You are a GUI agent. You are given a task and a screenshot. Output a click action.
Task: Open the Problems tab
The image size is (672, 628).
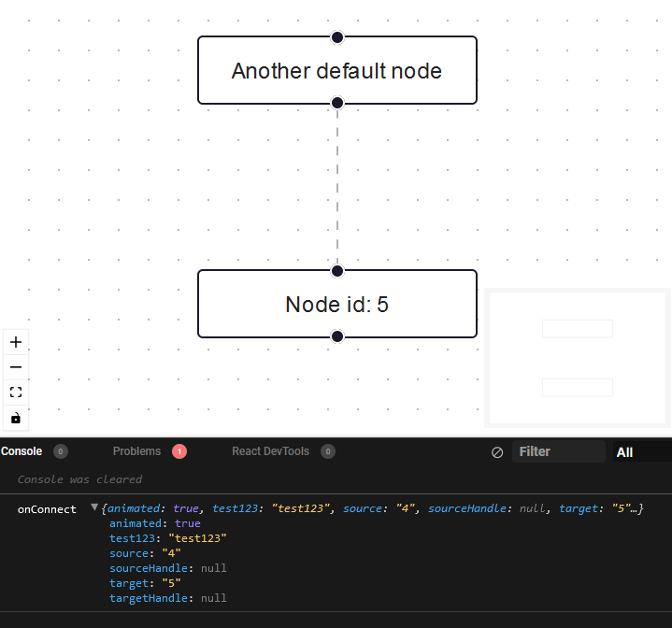[x=136, y=451]
